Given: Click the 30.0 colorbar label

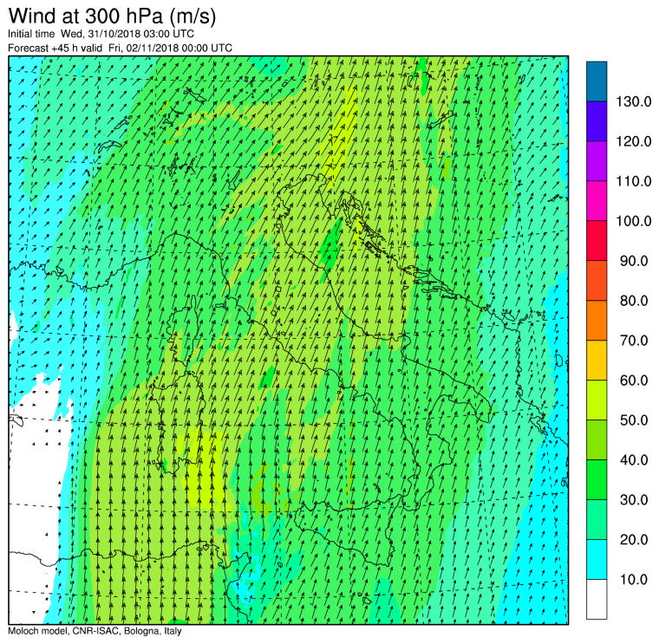Looking at the screenshot, I should pos(634,500).
